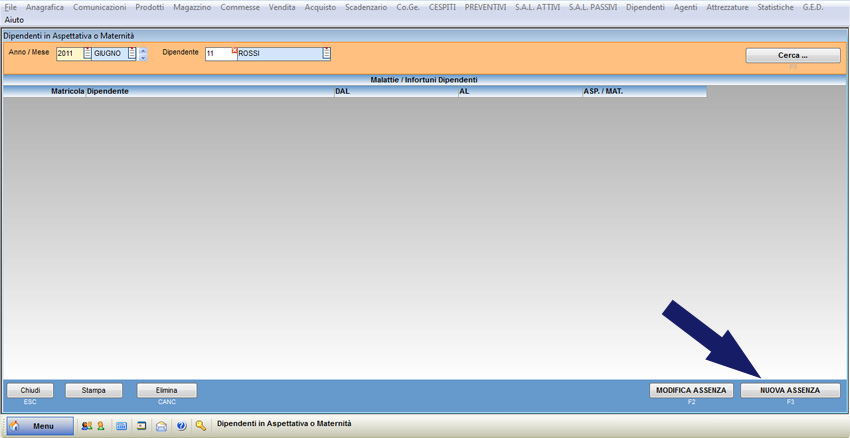The height and width of the screenshot is (438, 850).
Task: Click the Cerca search button
Action: pyautogui.click(x=792, y=56)
